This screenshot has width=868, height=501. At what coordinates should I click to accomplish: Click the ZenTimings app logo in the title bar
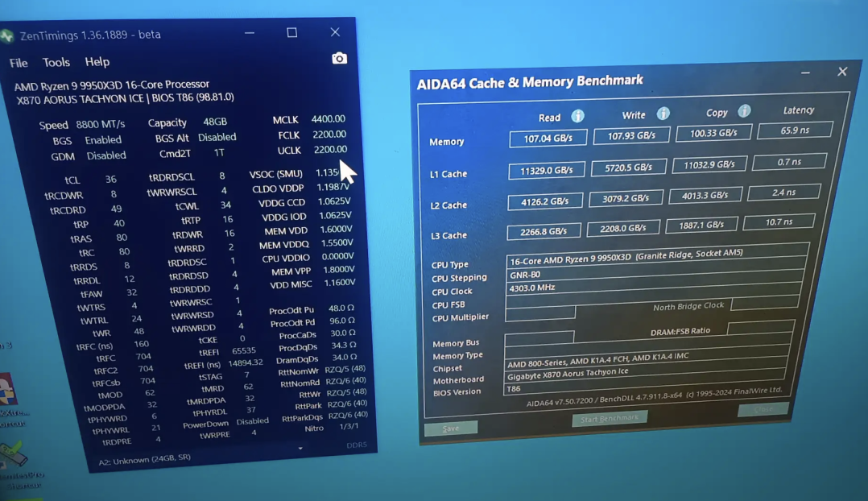point(6,36)
